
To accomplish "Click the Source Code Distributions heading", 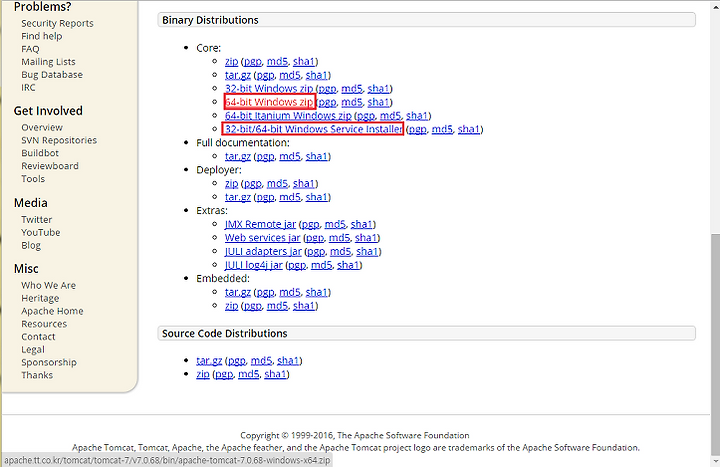I will pyautogui.click(x=225, y=333).
